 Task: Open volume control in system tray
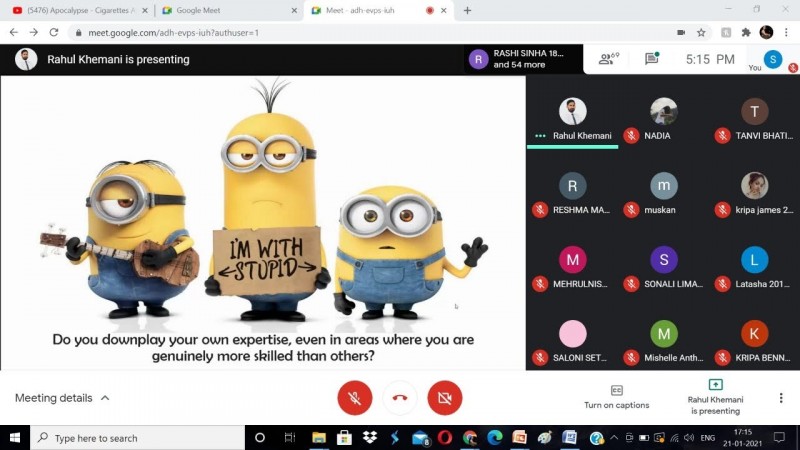click(x=689, y=438)
